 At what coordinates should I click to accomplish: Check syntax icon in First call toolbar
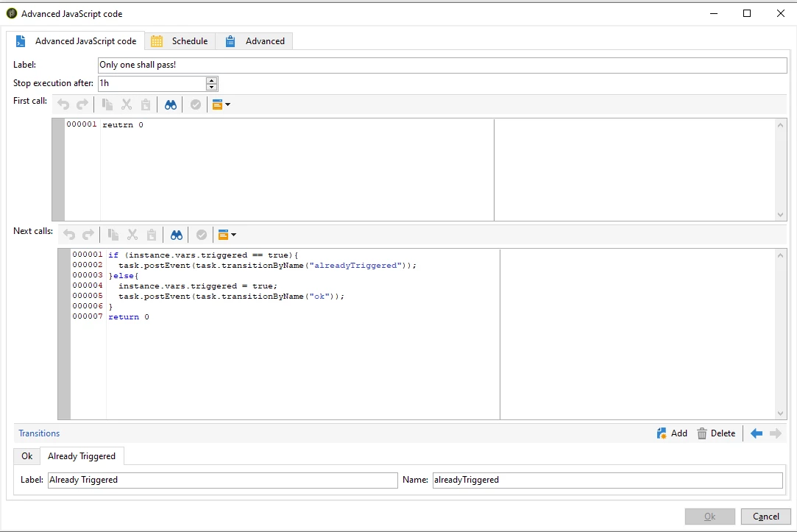click(x=196, y=104)
